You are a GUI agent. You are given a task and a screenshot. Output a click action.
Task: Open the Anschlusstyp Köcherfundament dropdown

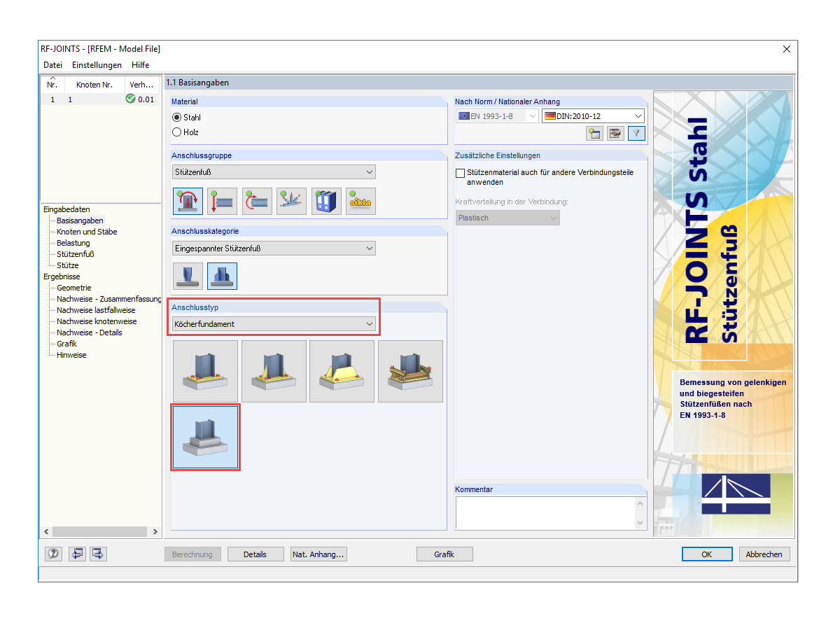point(274,324)
